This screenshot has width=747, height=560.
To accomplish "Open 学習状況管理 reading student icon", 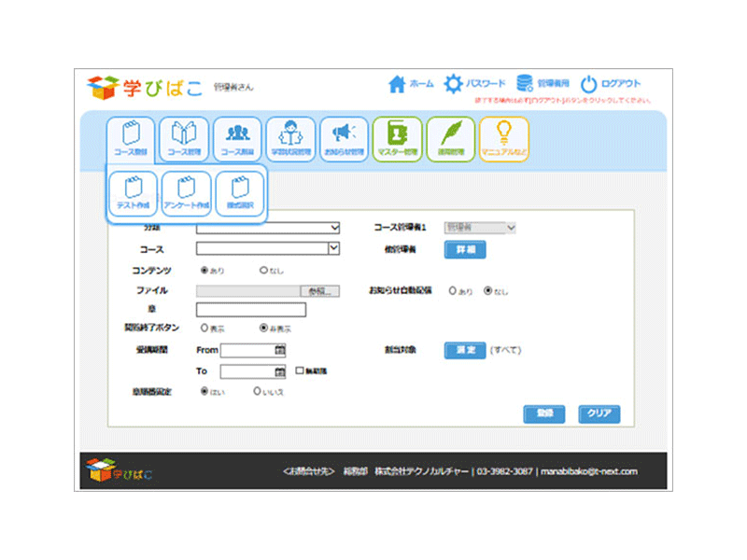I will pyautogui.click(x=290, y=138).
